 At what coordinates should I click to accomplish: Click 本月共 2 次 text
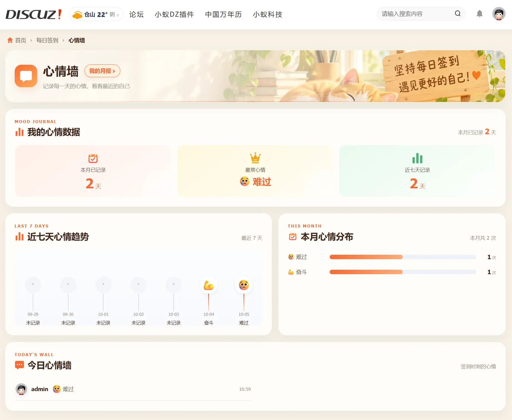coord(483,238)
